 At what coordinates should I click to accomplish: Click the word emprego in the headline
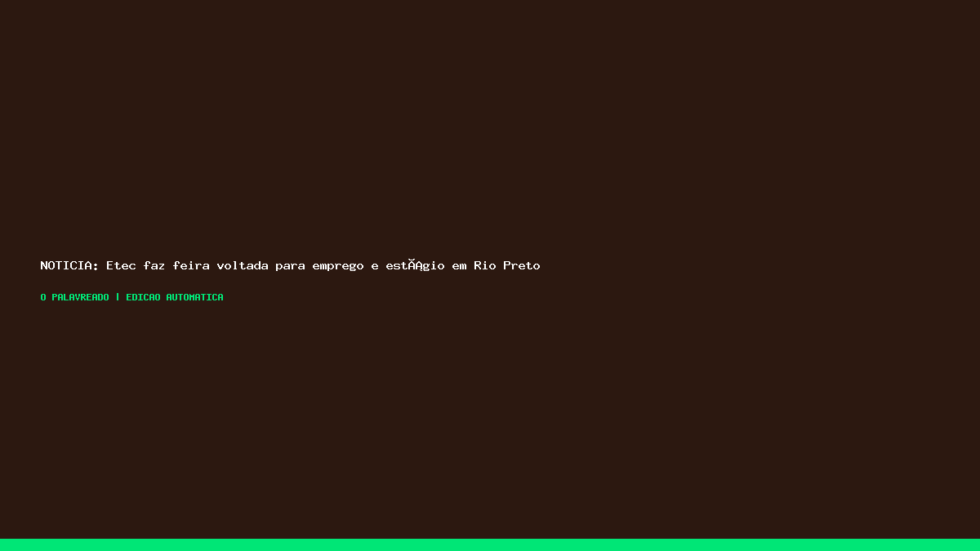(337, 266)
